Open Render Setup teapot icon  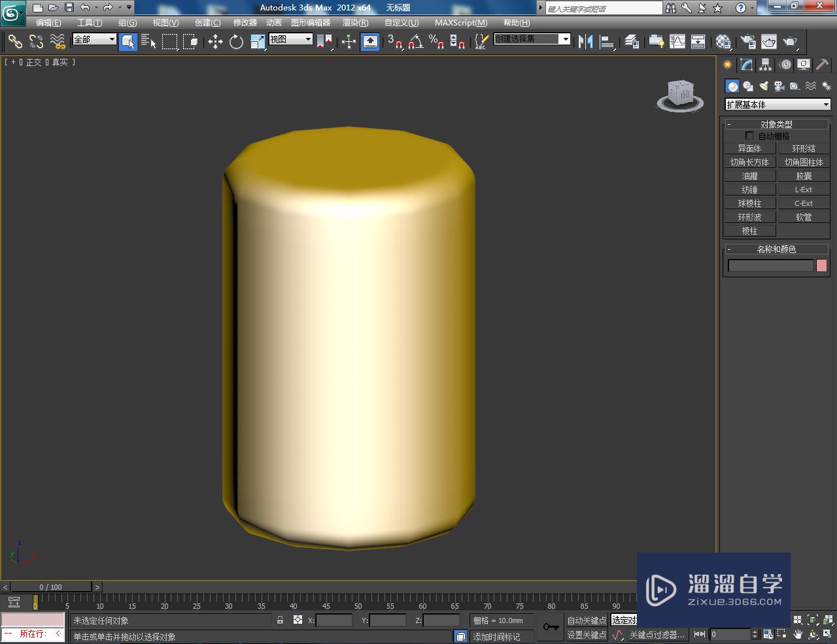coord(747,42)
